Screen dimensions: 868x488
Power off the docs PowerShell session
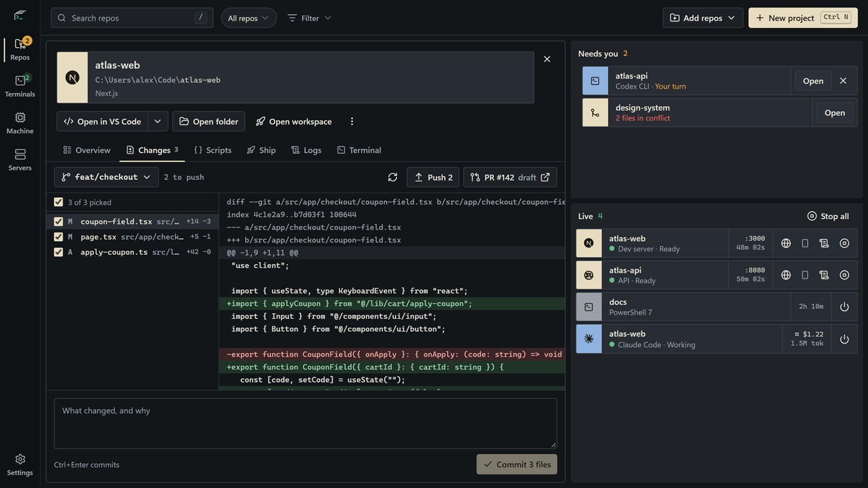(x=844, y=307)
